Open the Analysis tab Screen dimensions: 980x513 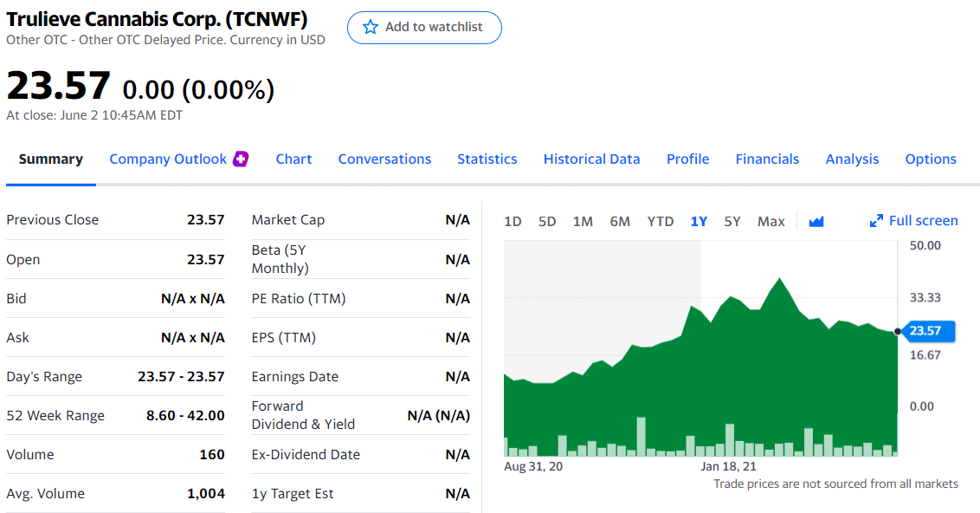[x=852, y=159]
